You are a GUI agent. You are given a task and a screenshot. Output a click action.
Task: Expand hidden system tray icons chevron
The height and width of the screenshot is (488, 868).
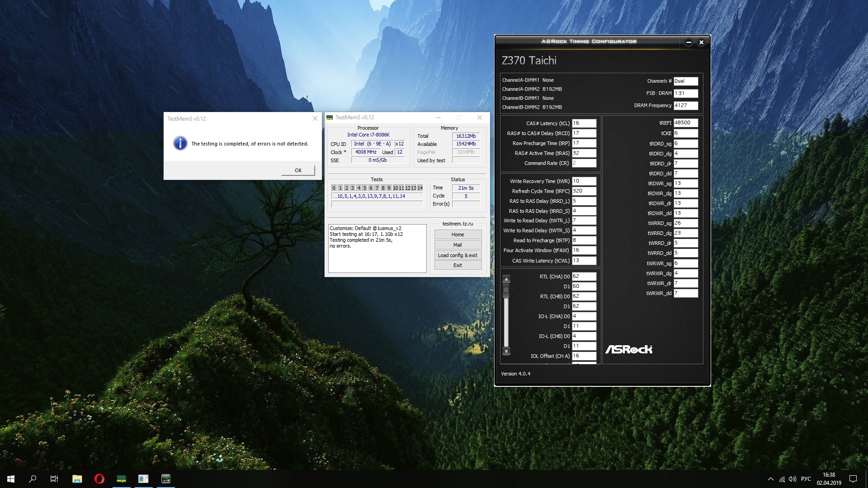[x=770, y=479]
